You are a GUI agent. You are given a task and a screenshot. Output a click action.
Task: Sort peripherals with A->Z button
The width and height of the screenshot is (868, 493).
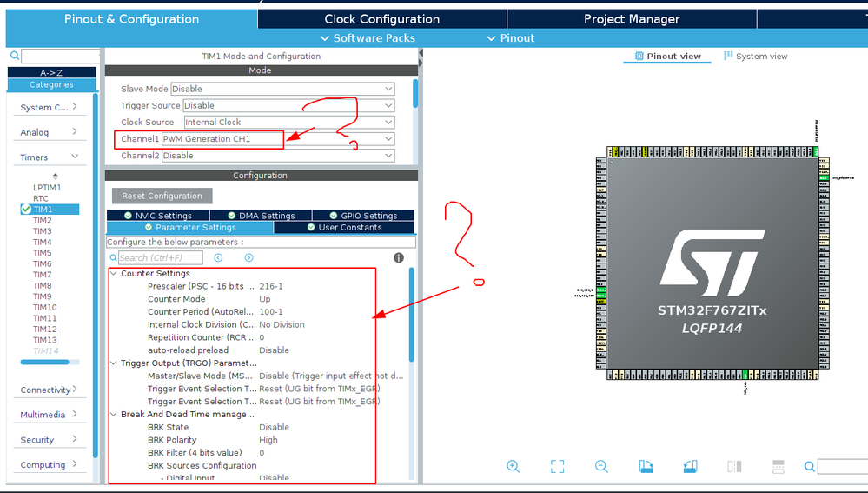[51, 72]
